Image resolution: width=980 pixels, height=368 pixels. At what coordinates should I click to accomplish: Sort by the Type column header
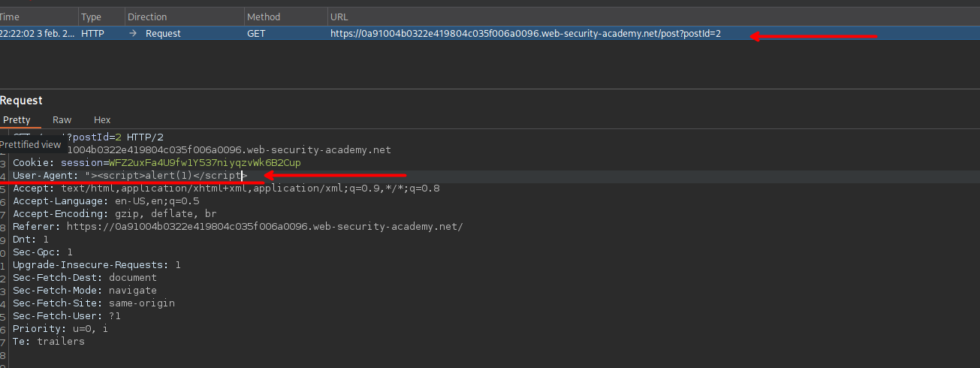[x=91, y=17]
